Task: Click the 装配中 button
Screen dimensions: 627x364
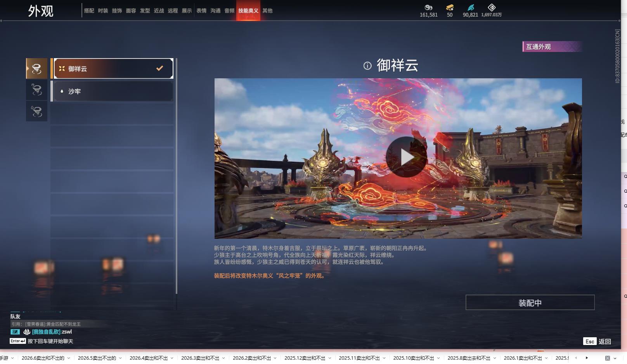Action: point(530,302)
